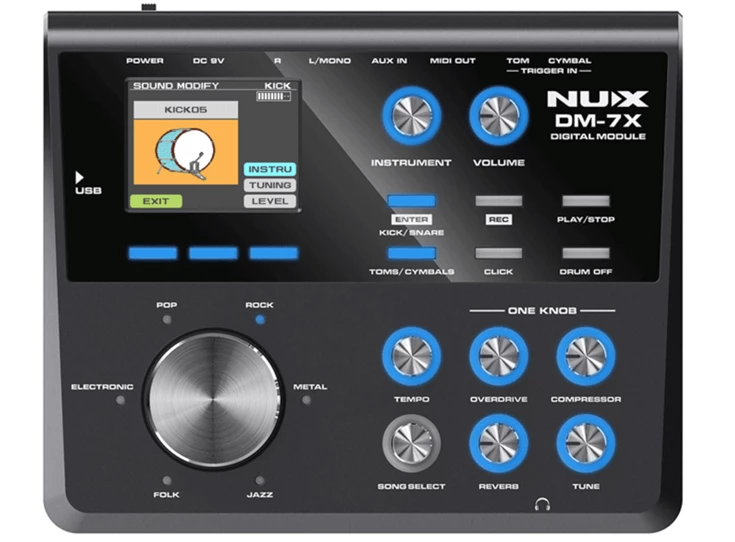735x542 pixels.
Task: Click the blue soft button beneath the LEVEL label
Action: coord(274,253)
